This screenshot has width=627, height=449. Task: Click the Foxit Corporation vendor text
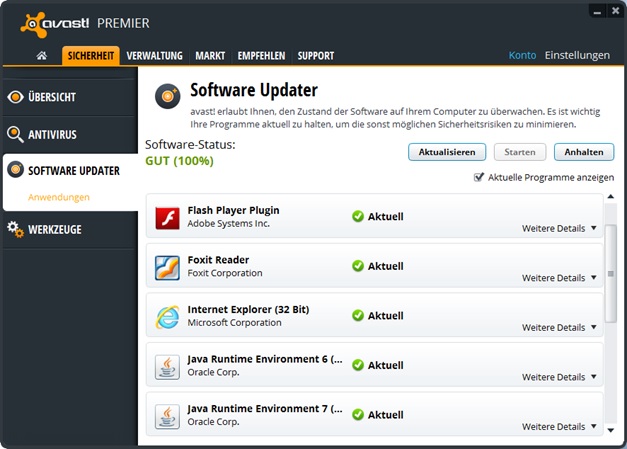click(x=225, y=273)
